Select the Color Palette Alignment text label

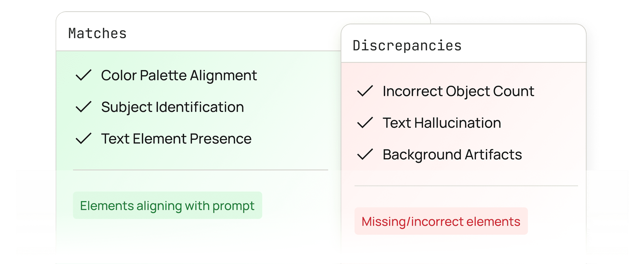pos(179,75)
